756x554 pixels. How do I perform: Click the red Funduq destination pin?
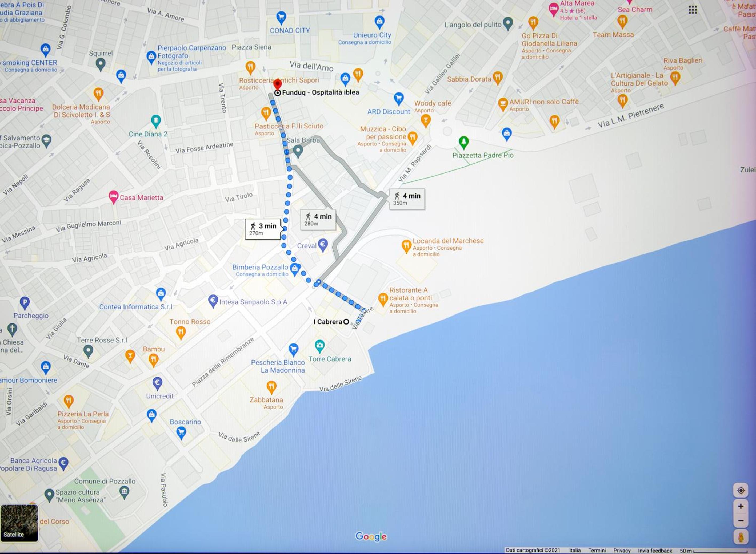pyautogui.click(x=278, y=84)
